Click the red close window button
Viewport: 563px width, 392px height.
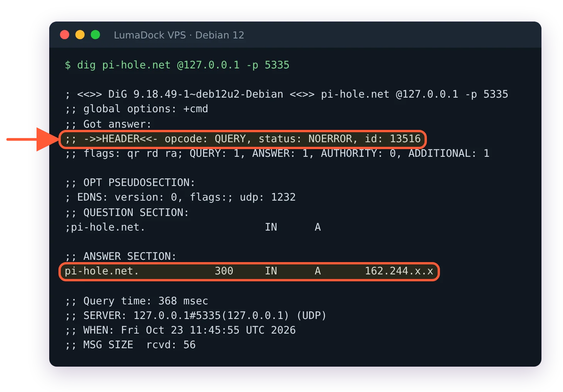point(65,35)
